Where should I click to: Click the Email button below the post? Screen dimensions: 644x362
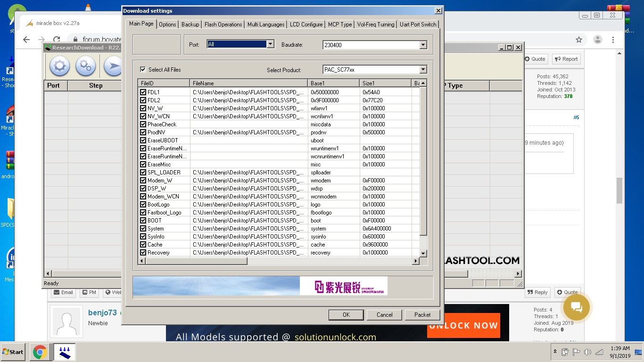point(64,292)
